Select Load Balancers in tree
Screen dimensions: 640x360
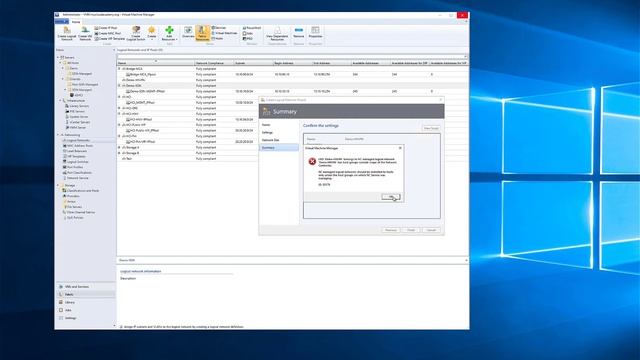(x=76, y=151)
